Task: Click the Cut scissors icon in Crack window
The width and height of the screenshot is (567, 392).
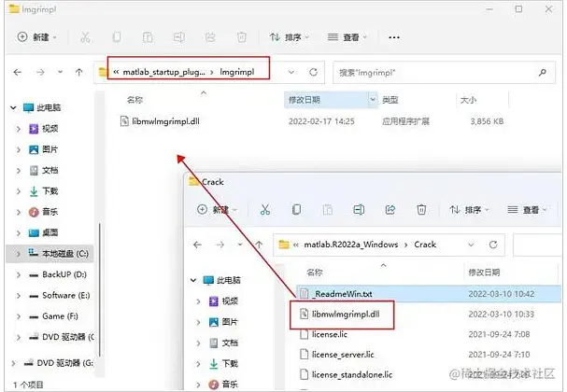Action: tap(265, 210)
